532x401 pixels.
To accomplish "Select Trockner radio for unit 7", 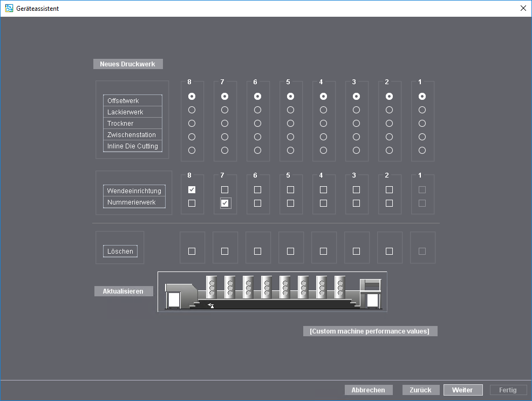I will [224, 124].
